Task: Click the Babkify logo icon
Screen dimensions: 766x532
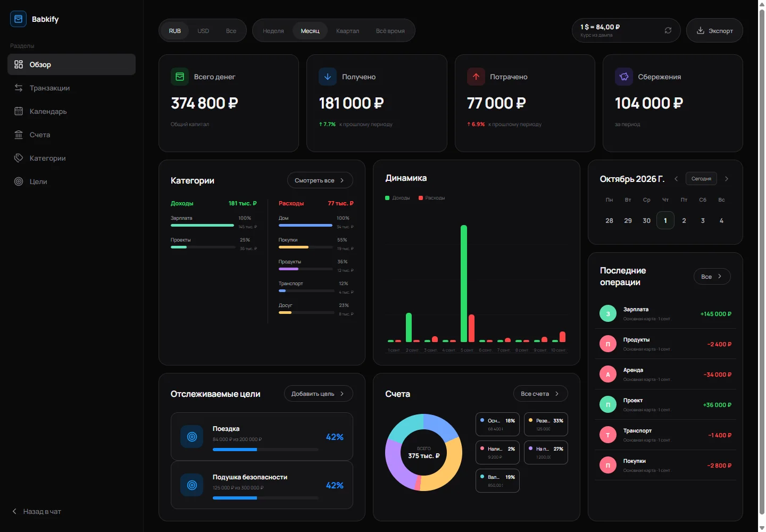Action: (x=18, y=19)
